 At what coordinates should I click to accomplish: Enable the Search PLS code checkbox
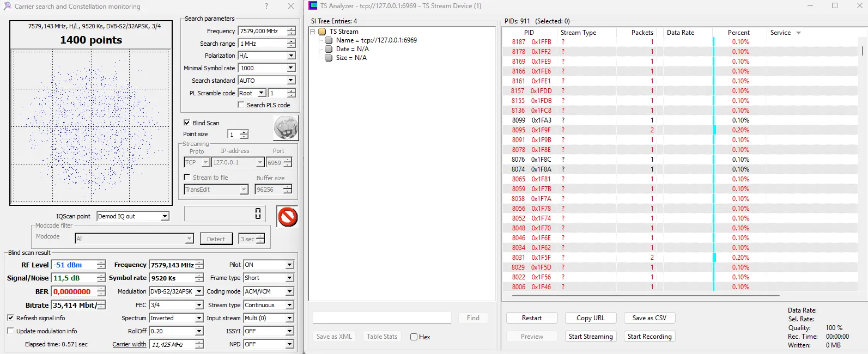tap(241, 105)
